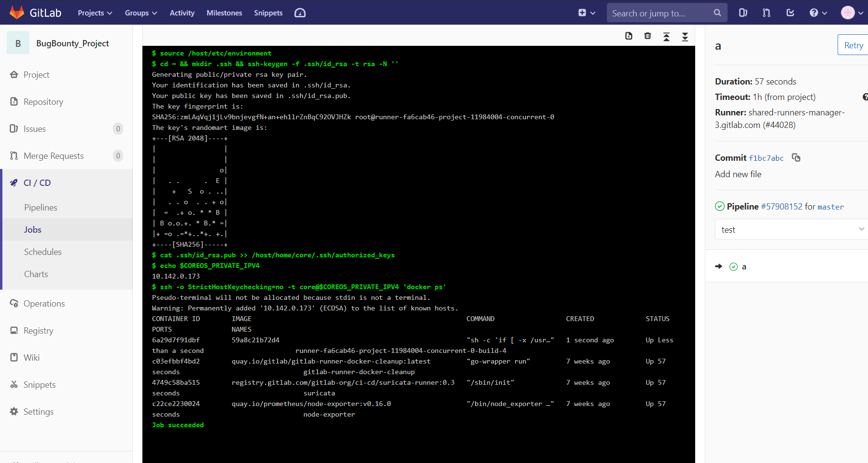Screen dimensions: 868x463
Task: Jump to bottom of job log
Action: pos(685,37)
